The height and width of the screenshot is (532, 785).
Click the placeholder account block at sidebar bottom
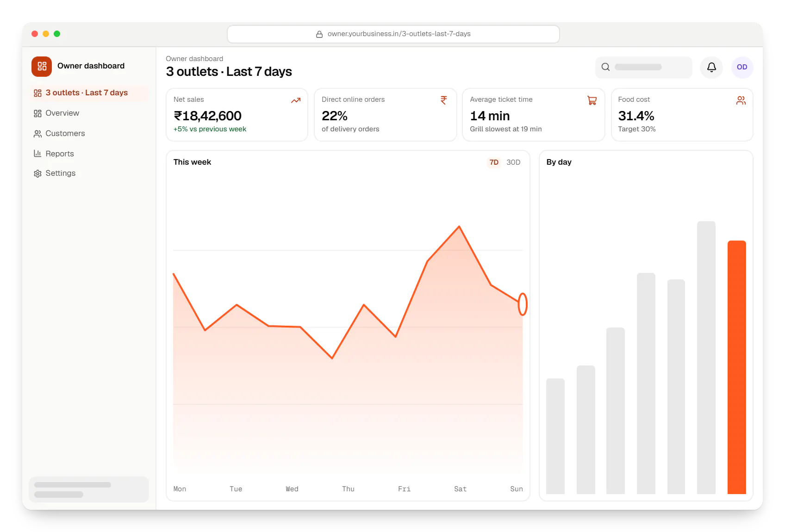pos(89,489)
